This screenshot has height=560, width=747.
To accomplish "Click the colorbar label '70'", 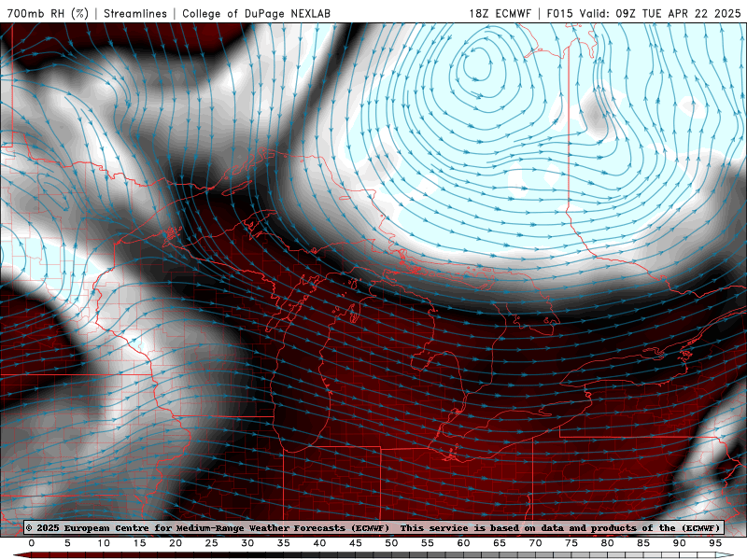I will point(535,543).
